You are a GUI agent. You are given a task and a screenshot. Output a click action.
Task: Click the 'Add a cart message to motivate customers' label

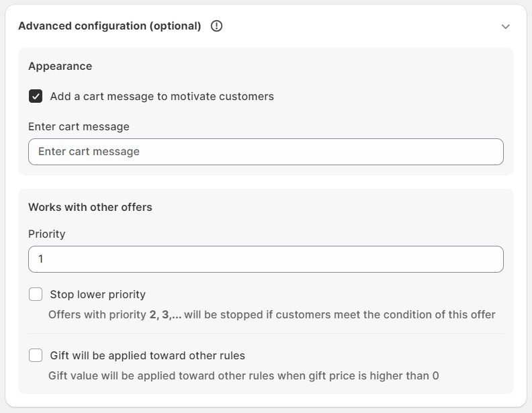coord(162,96)
